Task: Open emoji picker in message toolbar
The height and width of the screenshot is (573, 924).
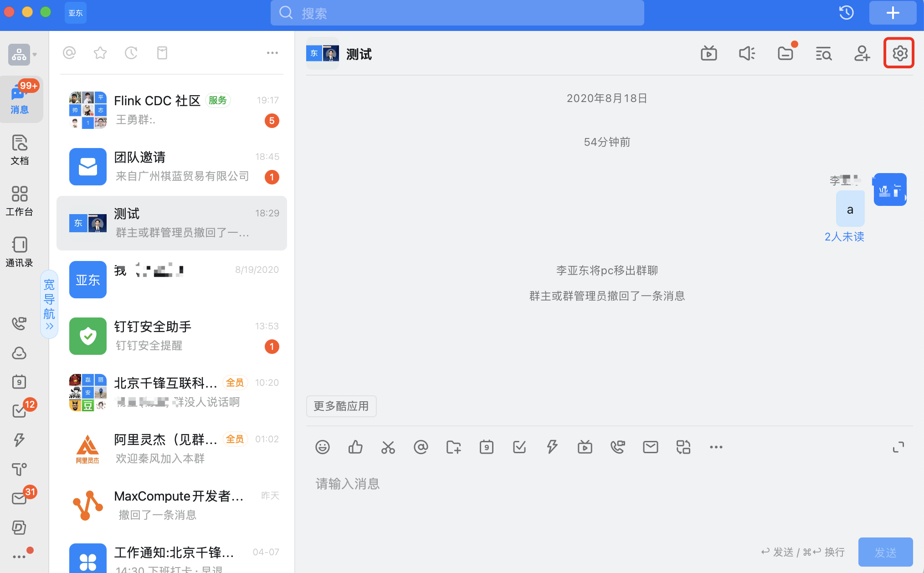Action: 323,447
